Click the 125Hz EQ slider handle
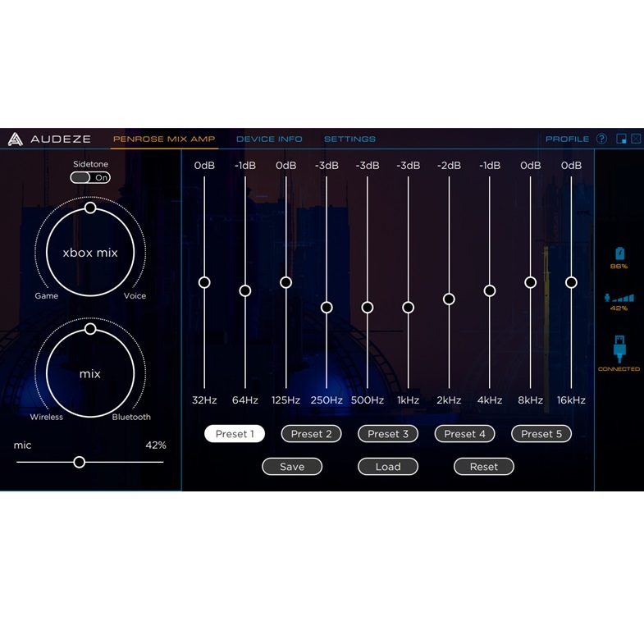644x644 pixels. pyautogui.click(x=285, y=282)
